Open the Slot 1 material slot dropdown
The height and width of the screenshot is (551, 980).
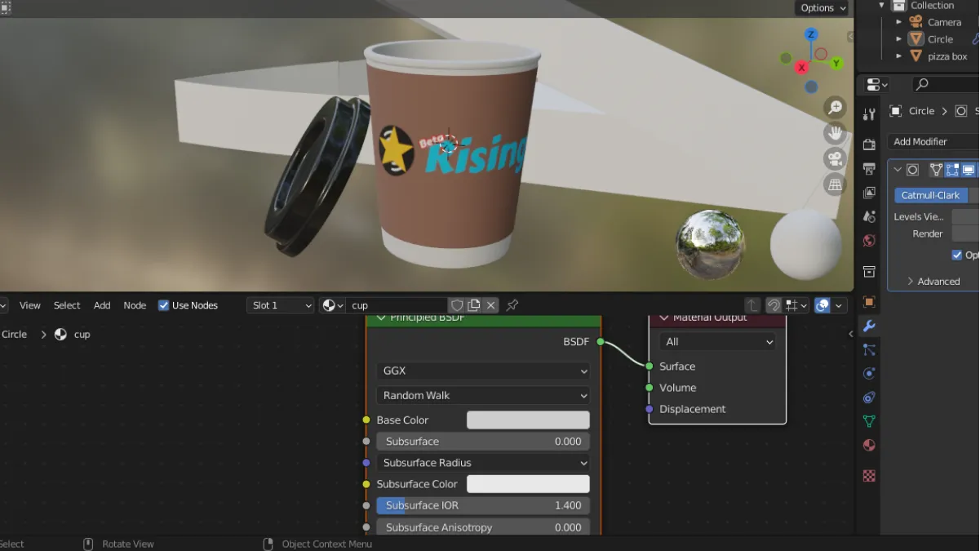tap(281, 305)
